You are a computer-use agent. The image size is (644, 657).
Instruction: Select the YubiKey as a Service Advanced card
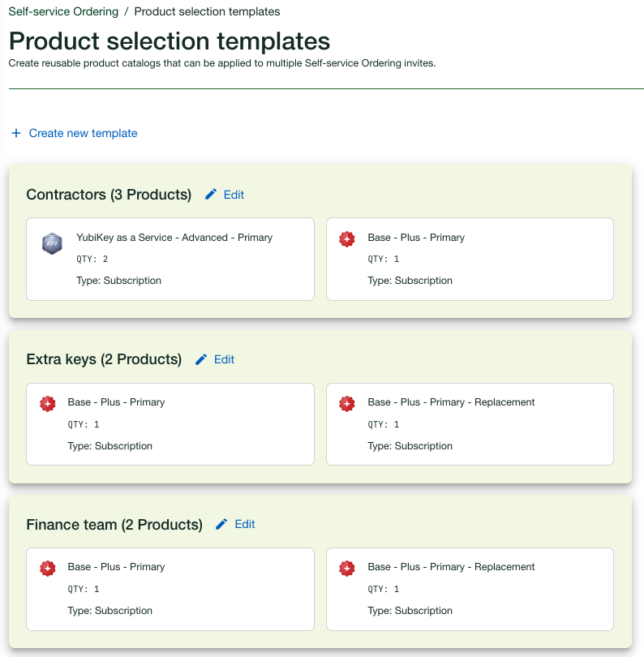[170, 260]
